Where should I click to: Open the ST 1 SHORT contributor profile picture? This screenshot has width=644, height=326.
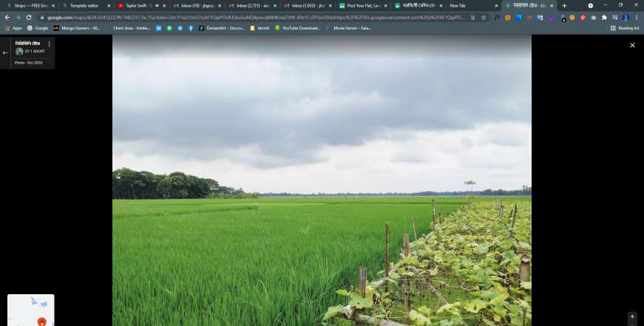tap(19, 52)
